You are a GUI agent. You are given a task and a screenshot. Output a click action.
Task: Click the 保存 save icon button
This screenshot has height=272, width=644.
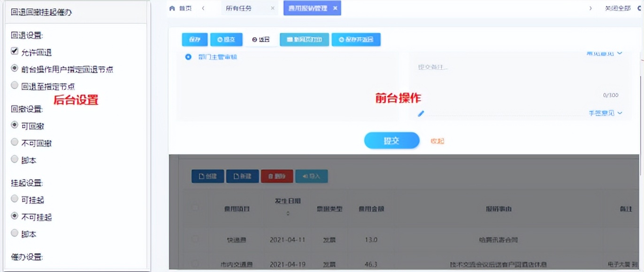(194, 39)
